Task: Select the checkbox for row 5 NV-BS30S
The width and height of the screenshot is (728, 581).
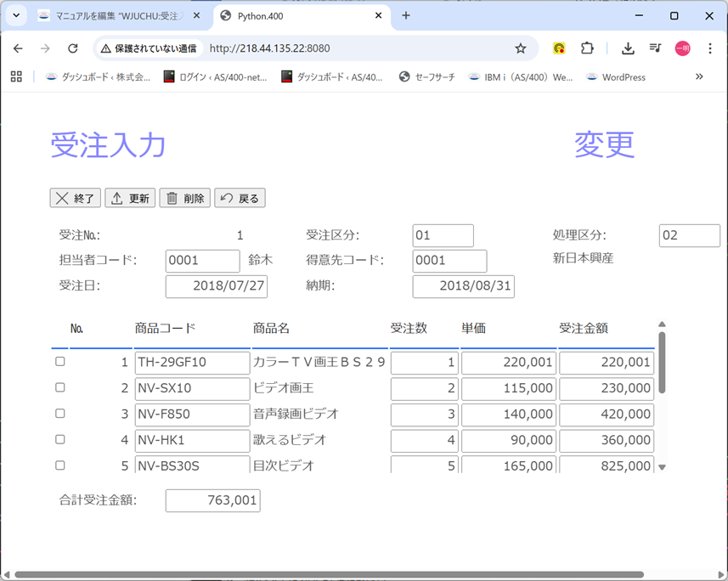Action: pos(59,465)
